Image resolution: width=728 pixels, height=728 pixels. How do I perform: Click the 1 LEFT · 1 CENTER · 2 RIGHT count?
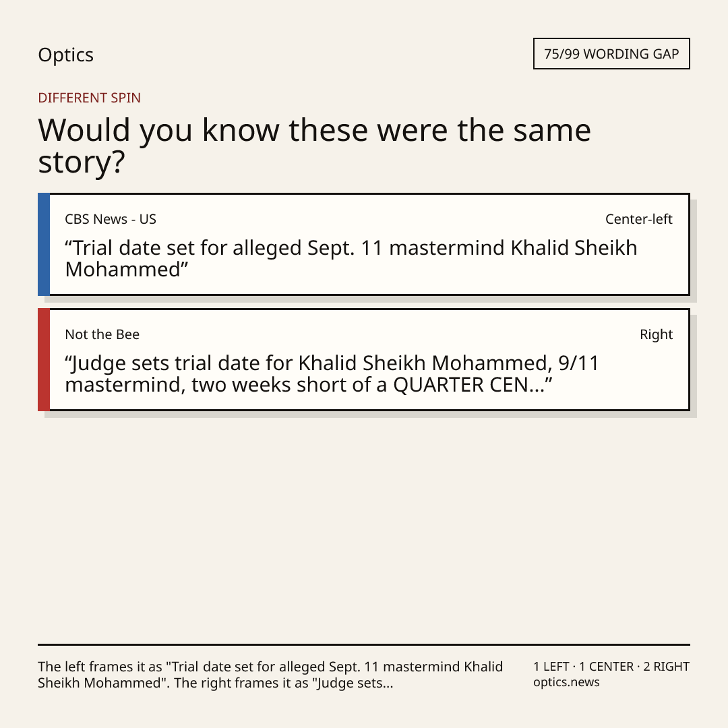(x=611, y=667)
